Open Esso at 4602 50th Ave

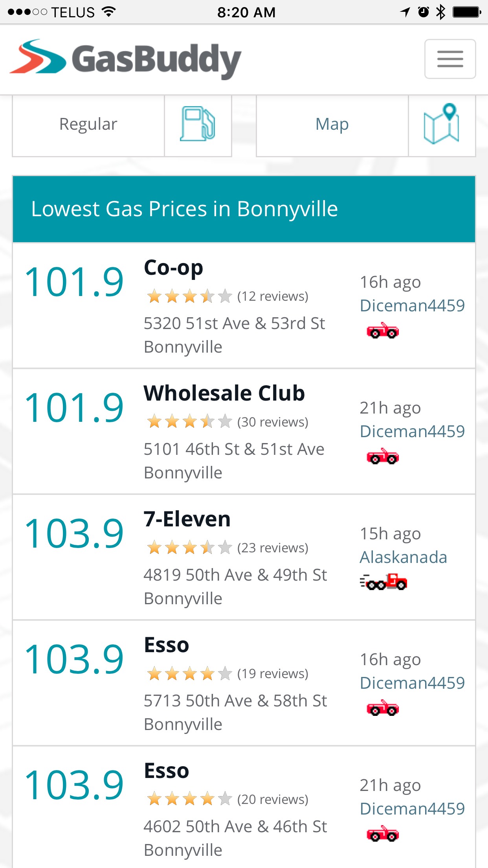(167, 771)
